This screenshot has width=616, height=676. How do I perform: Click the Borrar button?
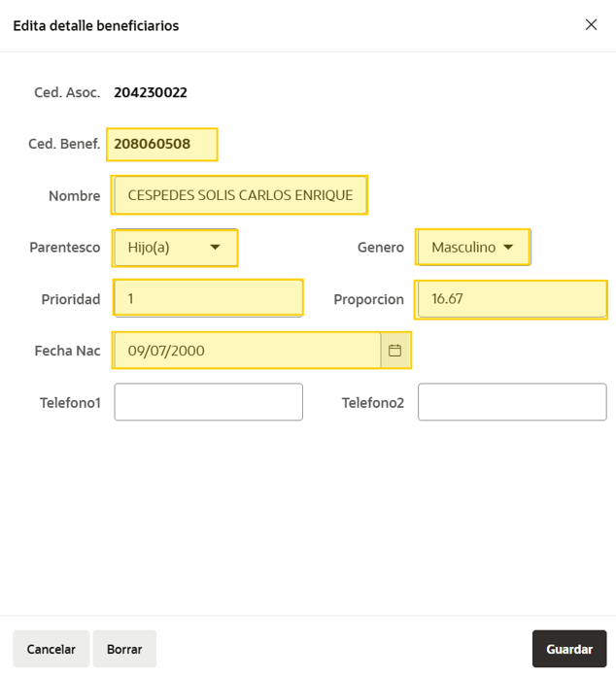[124, 649]
